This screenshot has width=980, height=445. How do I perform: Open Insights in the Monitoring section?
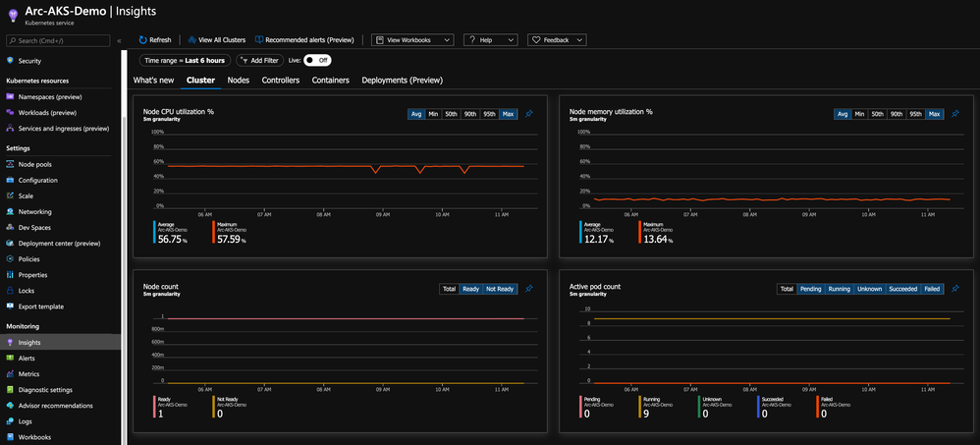pos(60,342)
